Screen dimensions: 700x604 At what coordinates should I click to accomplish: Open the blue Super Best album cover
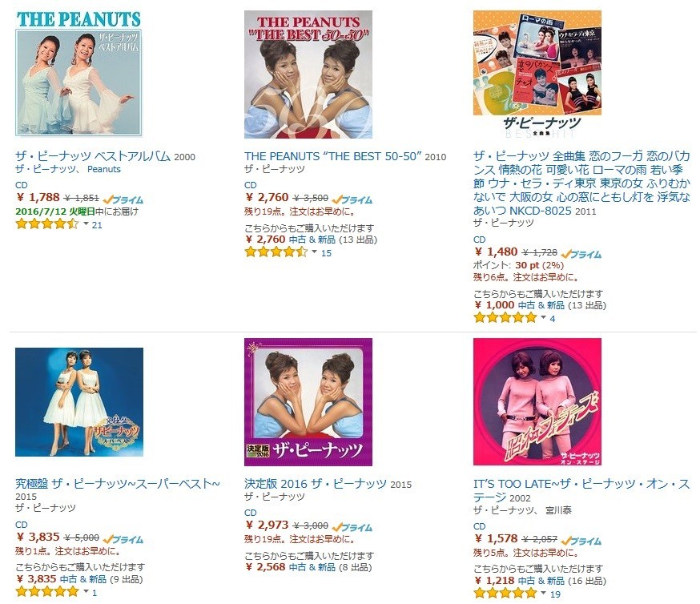point(79,402)
